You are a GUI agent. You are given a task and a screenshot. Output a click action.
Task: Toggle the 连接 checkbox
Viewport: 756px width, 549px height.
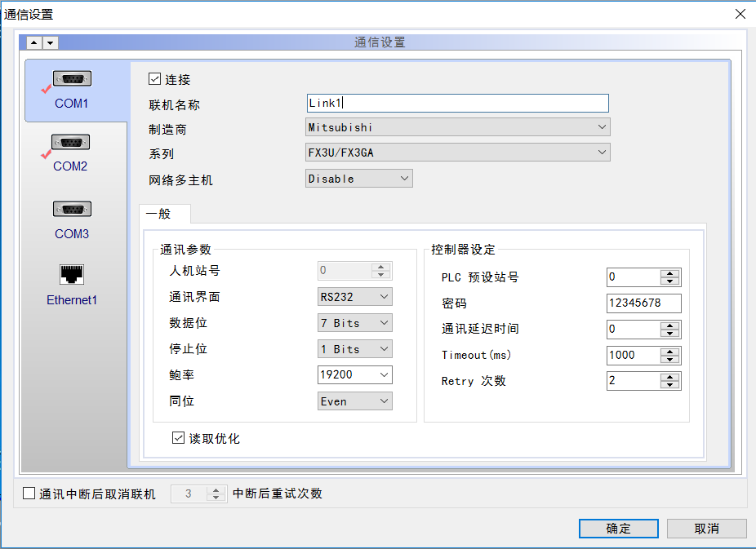154,79
